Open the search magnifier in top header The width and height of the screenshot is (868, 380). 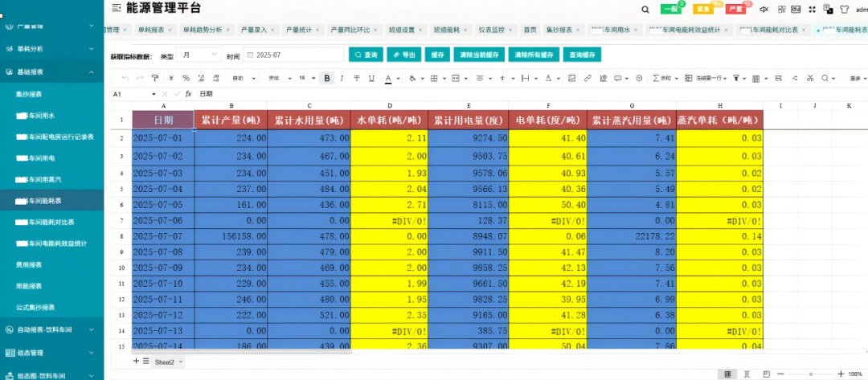pos(645,10)
